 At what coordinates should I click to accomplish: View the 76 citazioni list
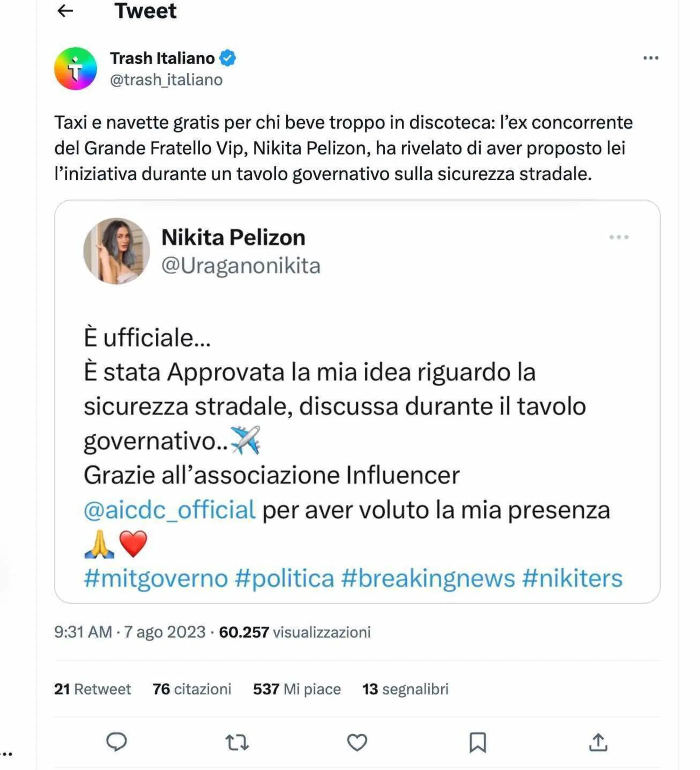[x=195, y=690]
